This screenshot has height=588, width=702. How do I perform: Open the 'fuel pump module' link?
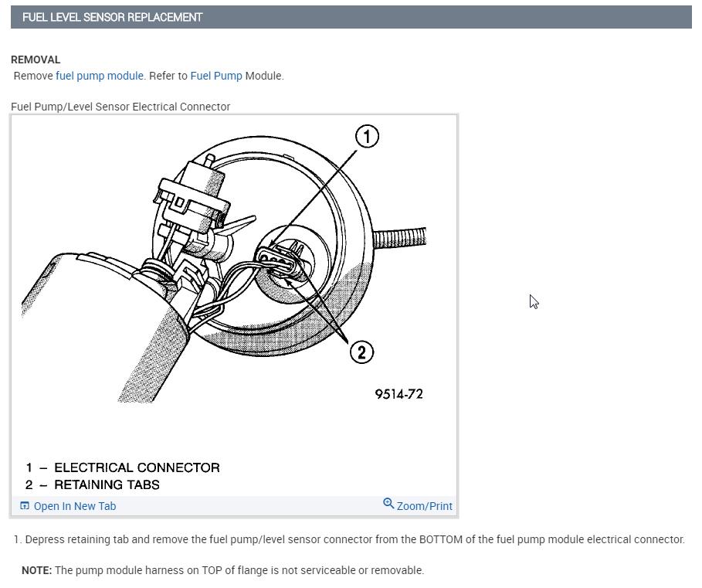[100, 76]
